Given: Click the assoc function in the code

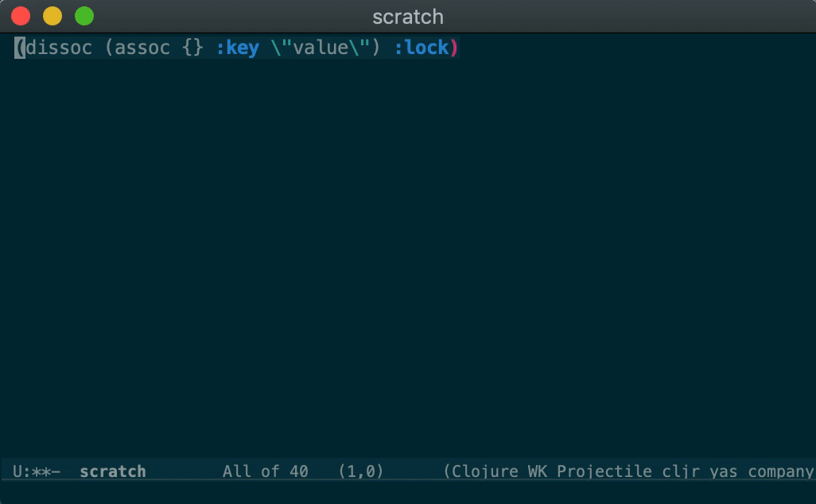Looking at the screenshot, I should tap(142, 48).
